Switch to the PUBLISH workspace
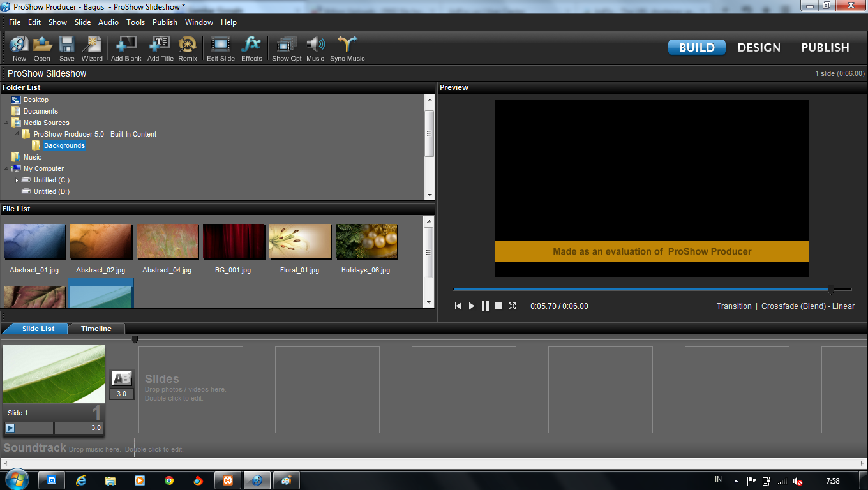 [825, 47]
